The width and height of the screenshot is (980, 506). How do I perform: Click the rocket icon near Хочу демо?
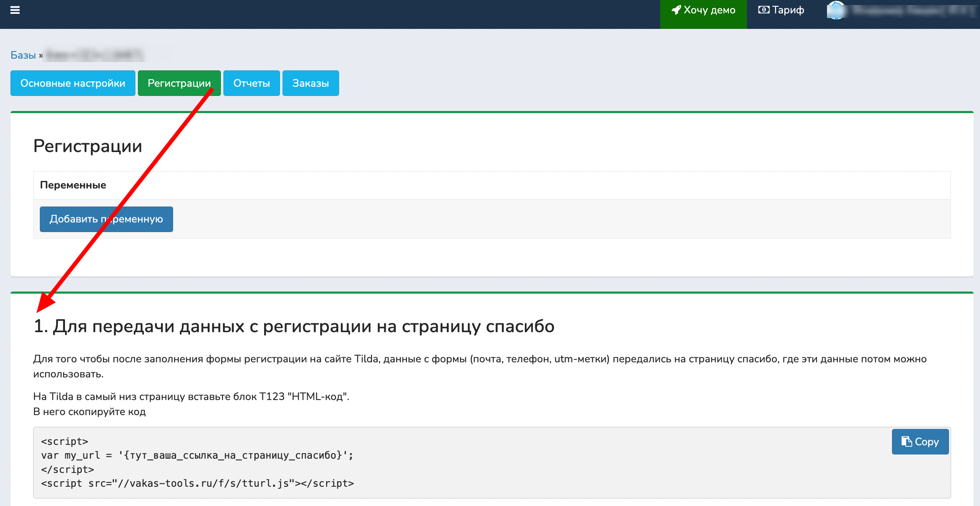[676, 10]
